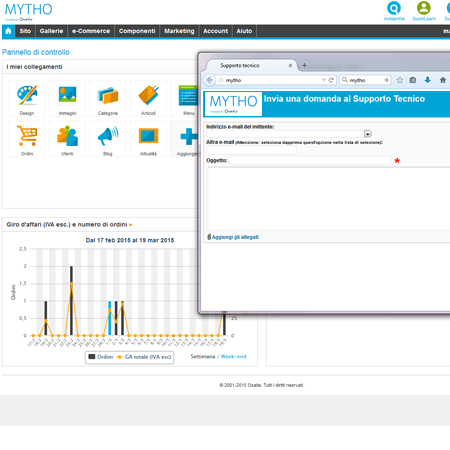Click the Week-end chart link

point(233,356)
